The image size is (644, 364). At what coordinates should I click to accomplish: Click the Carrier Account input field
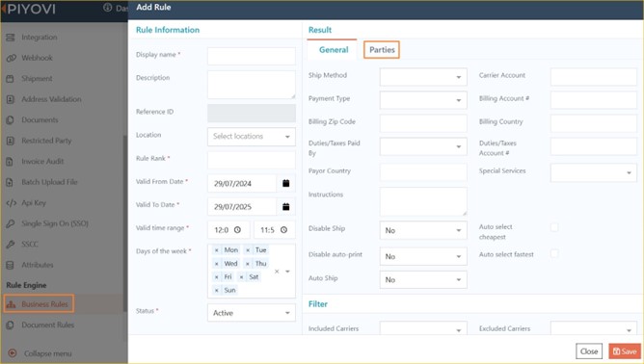click(594, 77)
